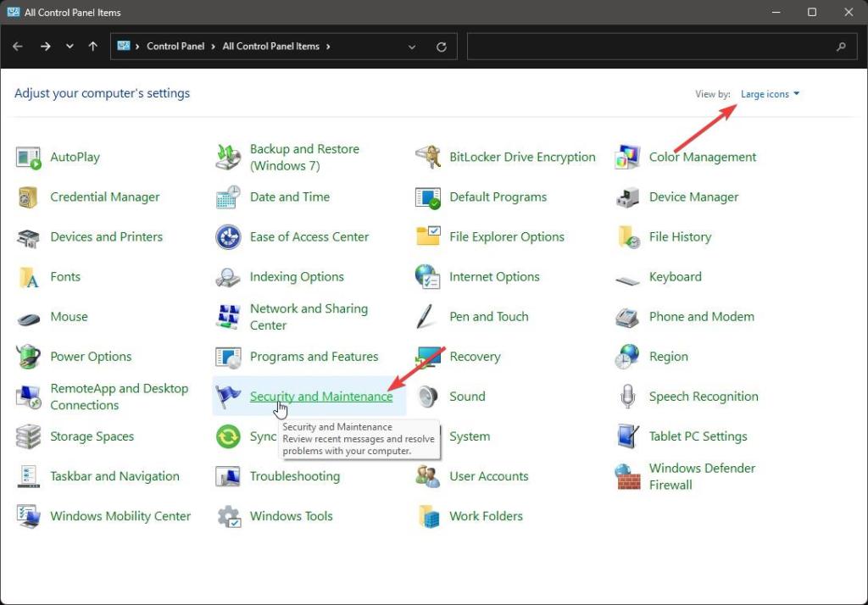Open the Security and Maintenance link
This screenshot has height=605, width=868.
point(321,397)
